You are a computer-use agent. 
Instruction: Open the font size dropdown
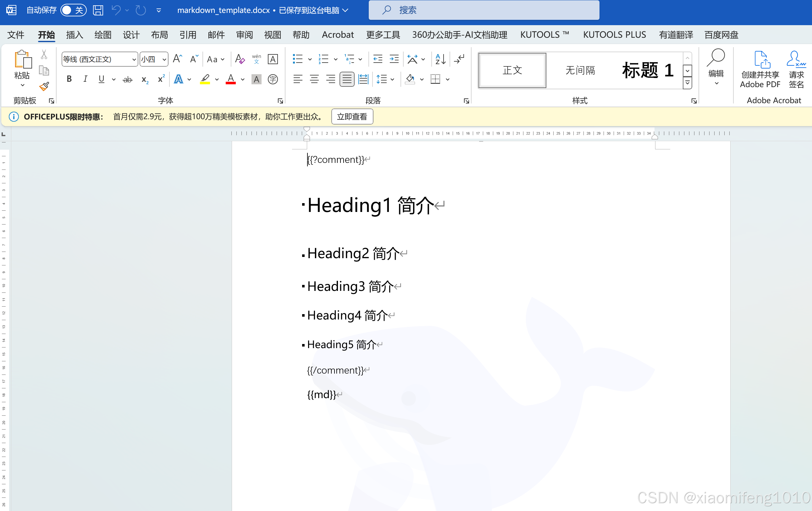pyautogui.click(x=164, y=60)
